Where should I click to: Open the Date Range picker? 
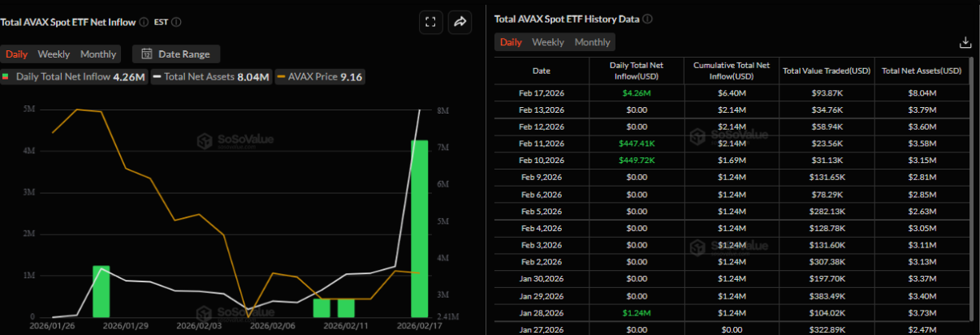[176, 54]
